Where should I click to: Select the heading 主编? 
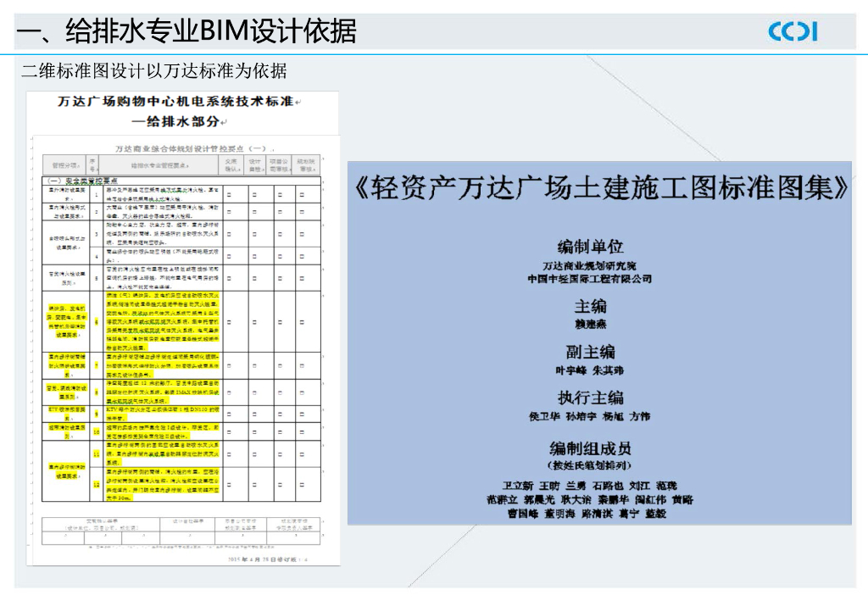(590, 306)
